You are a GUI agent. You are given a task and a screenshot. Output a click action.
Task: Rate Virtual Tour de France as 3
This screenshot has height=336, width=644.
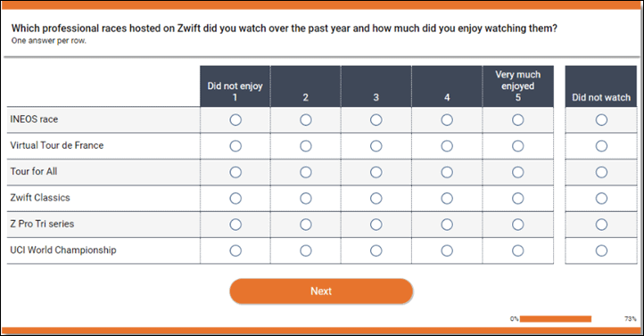click(376, 146)
